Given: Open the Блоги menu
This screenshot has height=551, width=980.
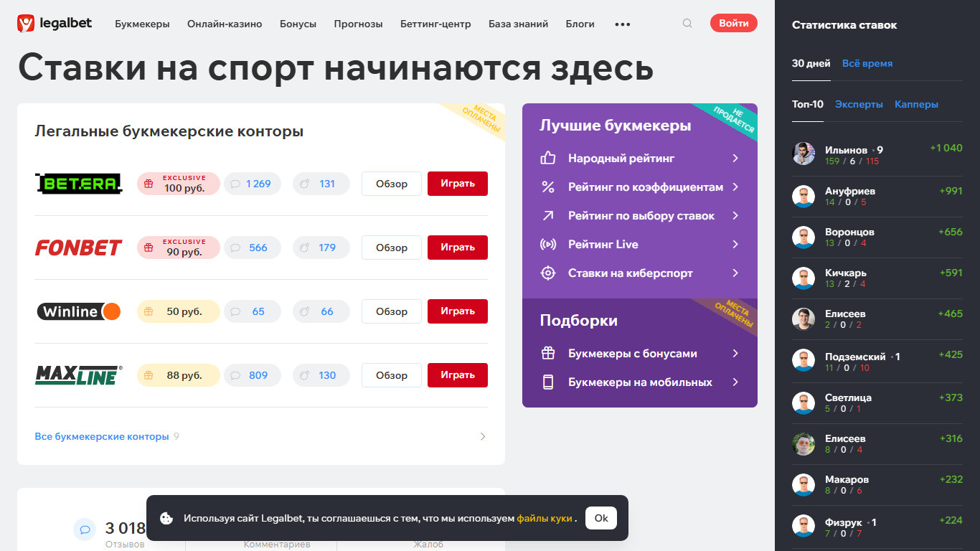Looking at the screenshot, I should coord(580,24).
